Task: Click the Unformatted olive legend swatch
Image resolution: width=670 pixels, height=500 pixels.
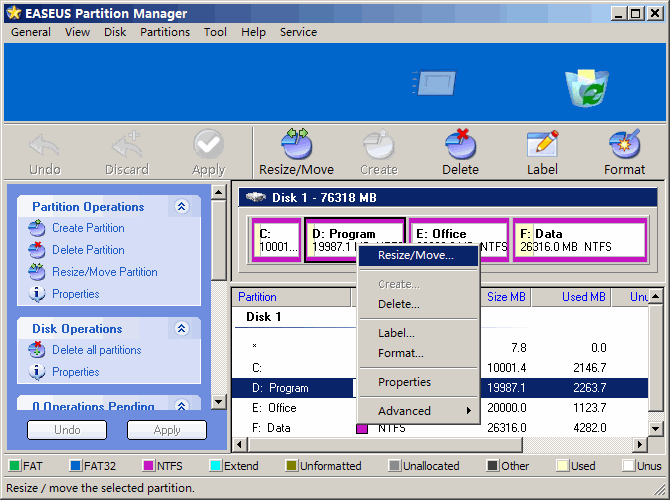Action: pyautogui.click(x=292, y=465)
